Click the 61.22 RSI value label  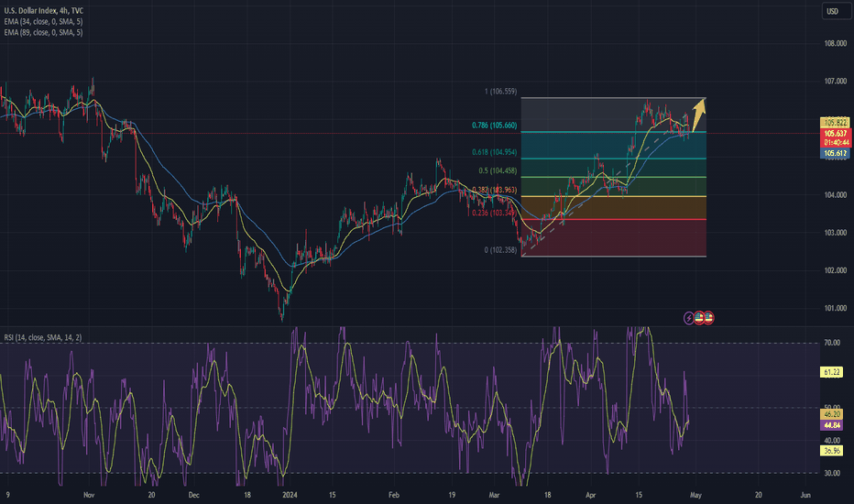832,372
